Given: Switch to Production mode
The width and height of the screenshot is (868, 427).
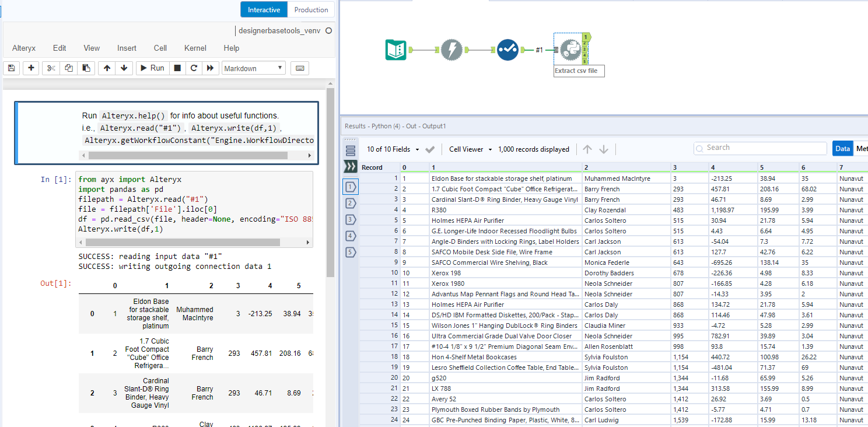Looking at the screenshot, I should [x=311, y=10].
